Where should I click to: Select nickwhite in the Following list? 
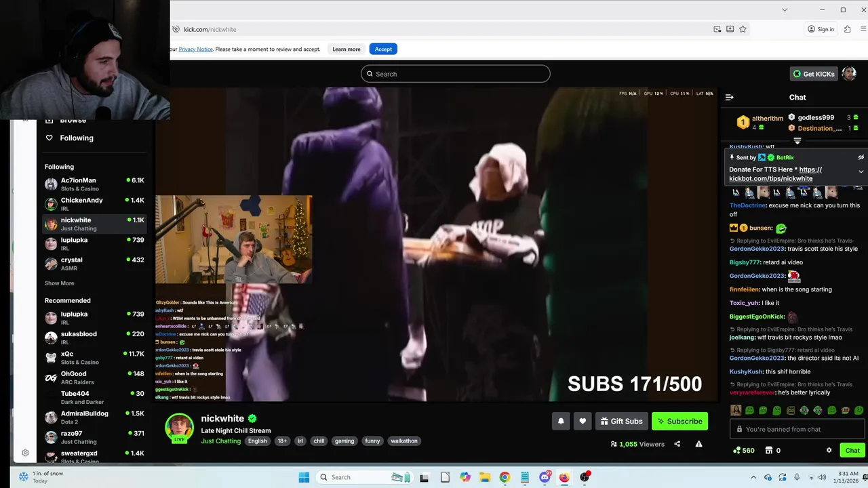click(94, 224)
